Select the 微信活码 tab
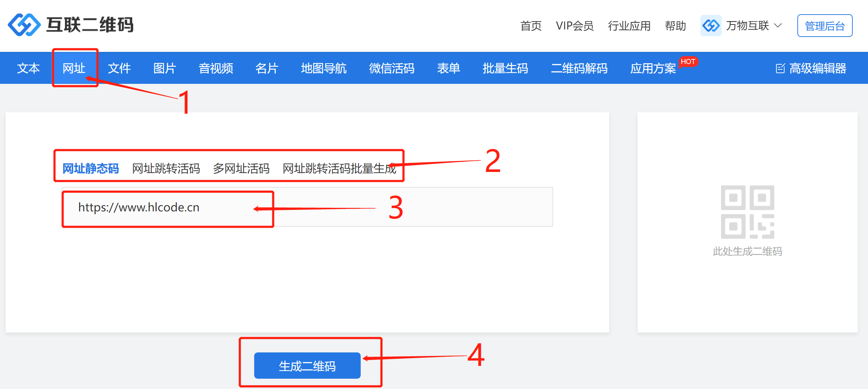This screenshot has height=389, width=868. tap(392, 68)
